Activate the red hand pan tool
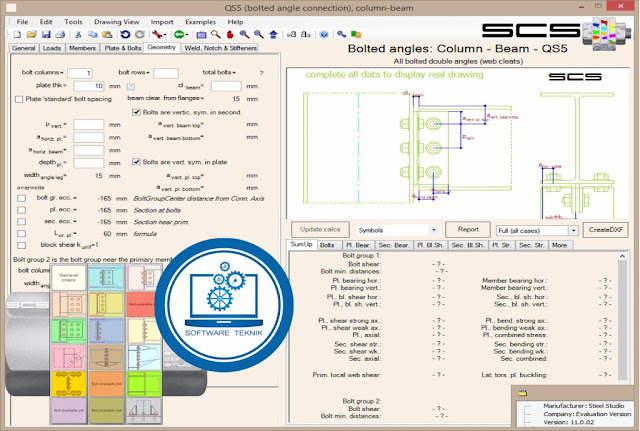 pos(230,34)
